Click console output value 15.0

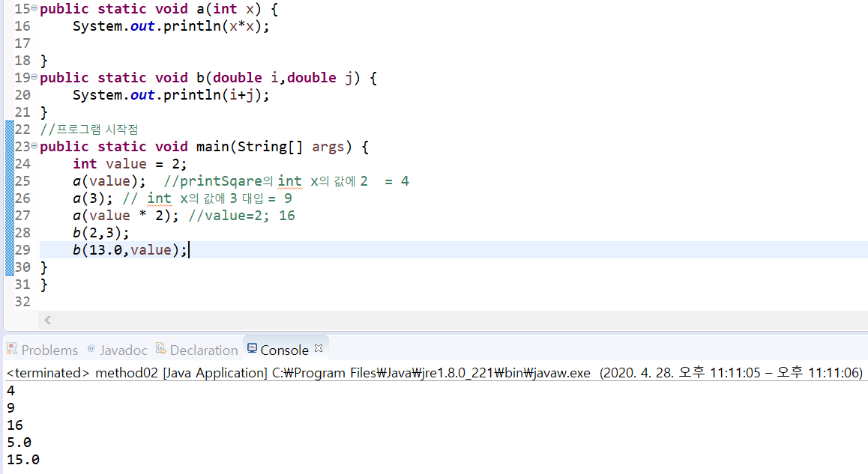coord(23,460)
